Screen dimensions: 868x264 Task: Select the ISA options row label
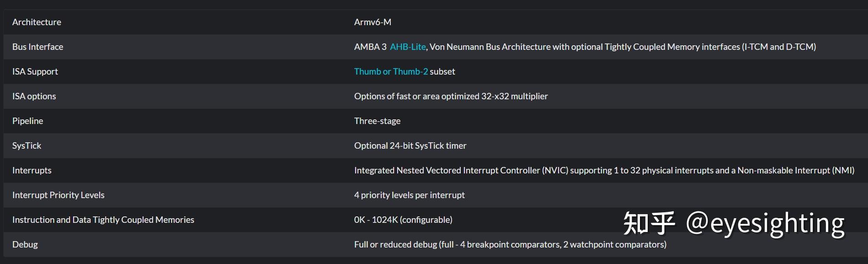tap(34, 96)
